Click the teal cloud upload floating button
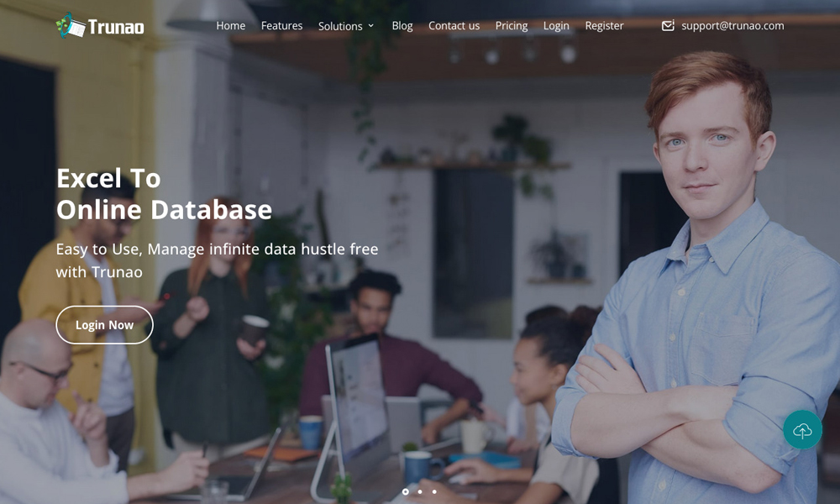This screenshot has width=840, height=504. point(802,430)
